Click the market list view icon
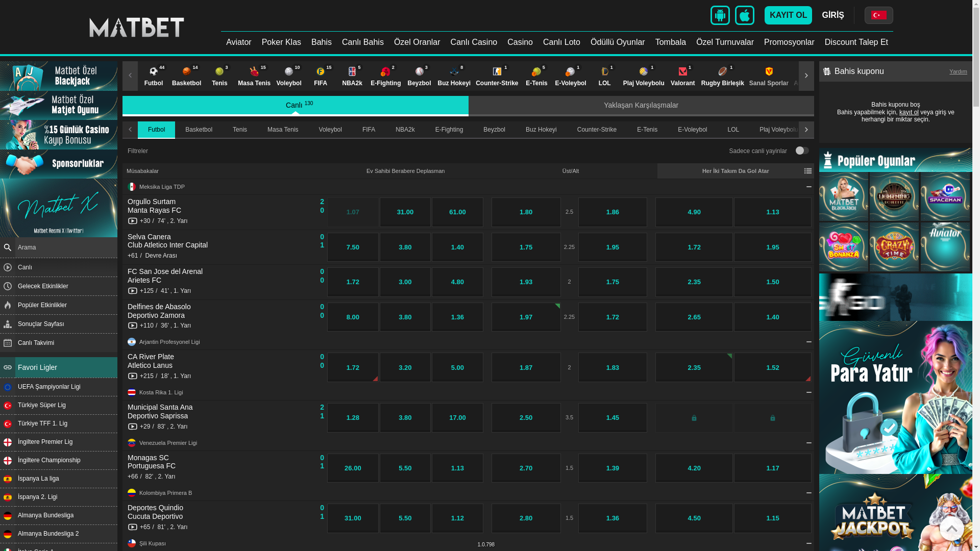Screen dimensions: 980x551 [x=808, y=171]
